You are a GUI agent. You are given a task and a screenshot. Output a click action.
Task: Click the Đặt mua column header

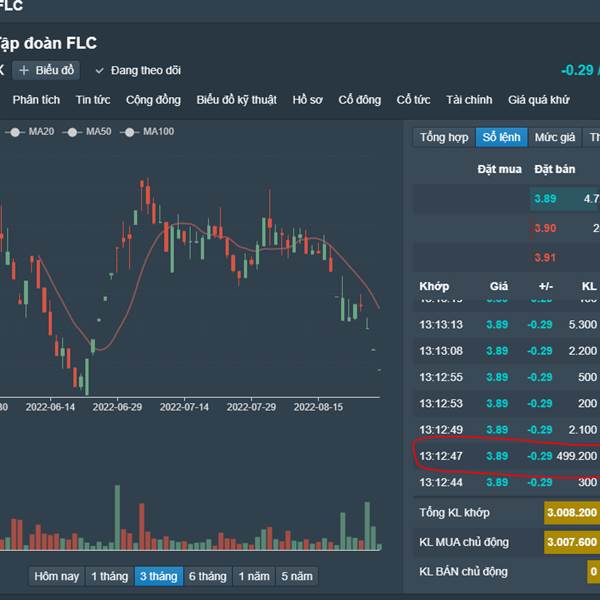click(499, 169)
